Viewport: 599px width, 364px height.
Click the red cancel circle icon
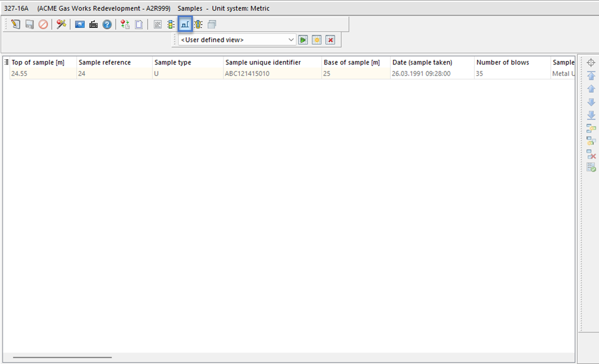pos(43,24)
